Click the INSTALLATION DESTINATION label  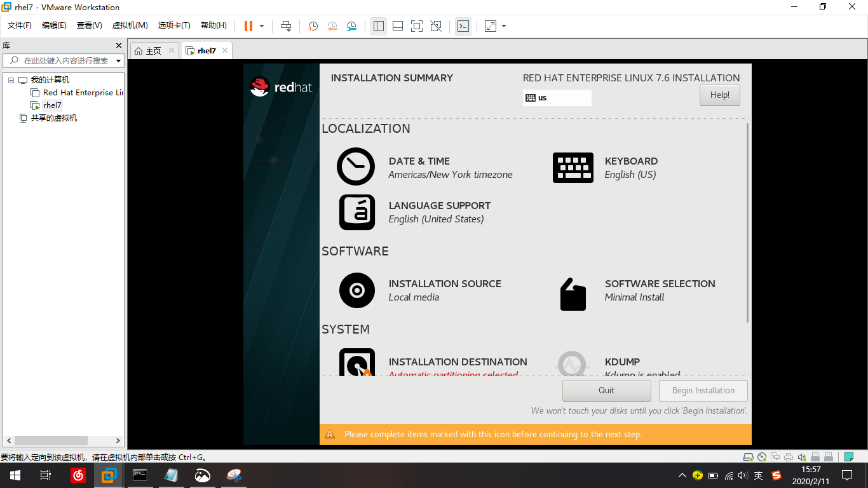pos(458,362)
